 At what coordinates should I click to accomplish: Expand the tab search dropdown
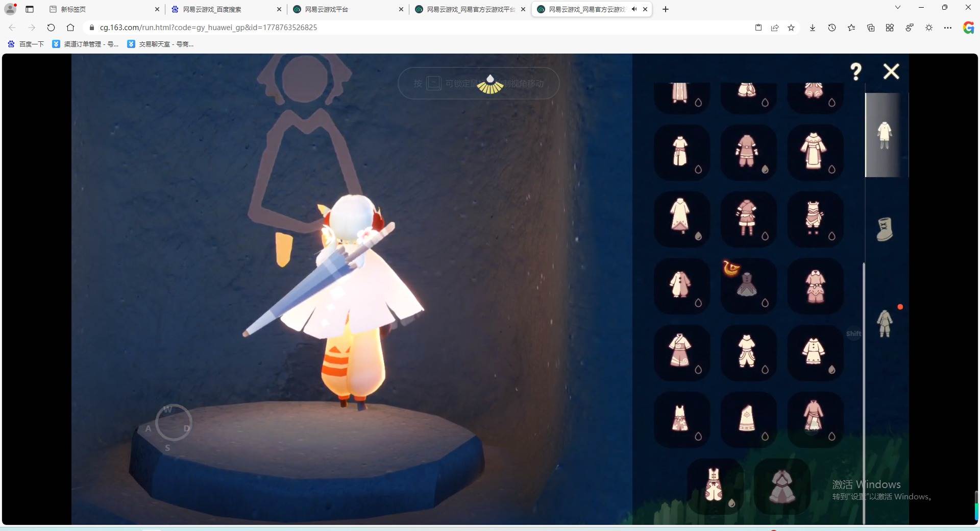[898, 8]
